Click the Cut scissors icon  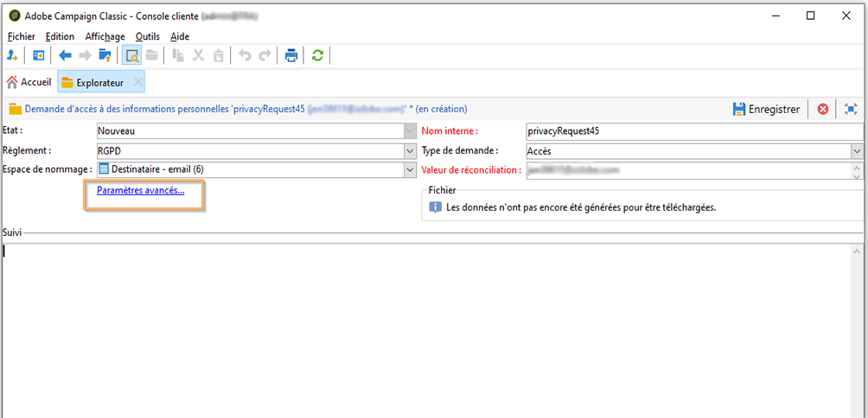(198, 55)
